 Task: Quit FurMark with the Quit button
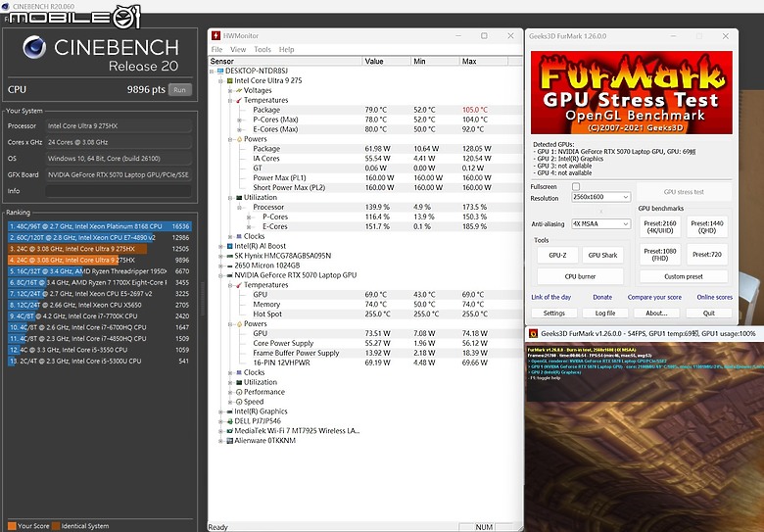[x=709, y=314]
